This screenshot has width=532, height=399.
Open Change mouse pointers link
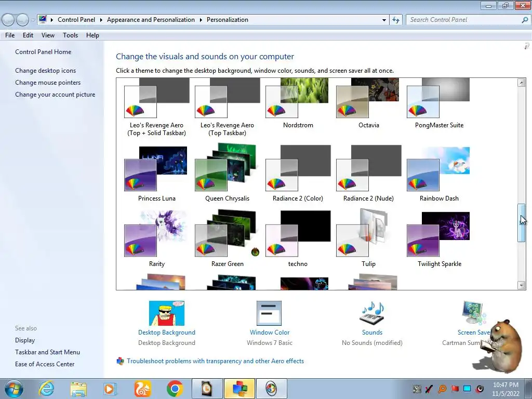point(48,83)
